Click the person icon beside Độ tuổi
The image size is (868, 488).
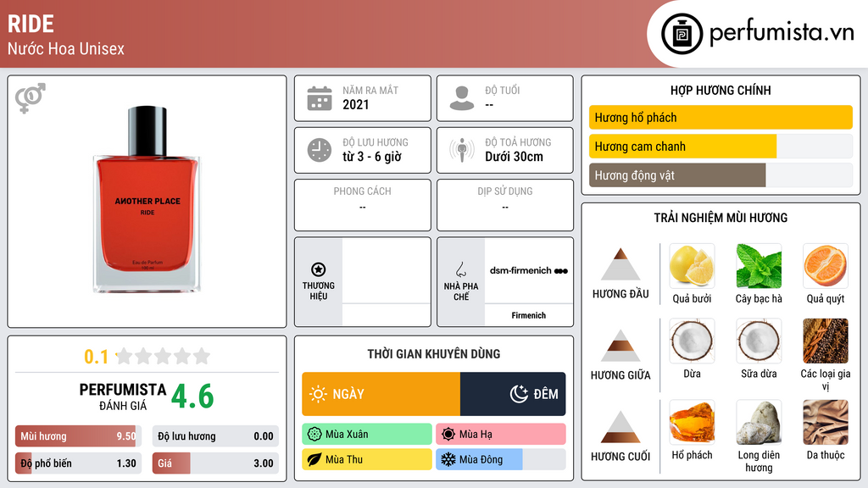[x=462, y=98]
